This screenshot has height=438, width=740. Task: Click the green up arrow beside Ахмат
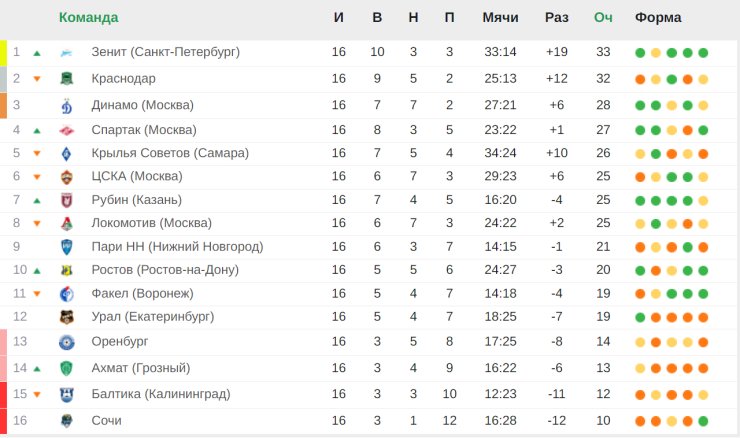pos(37,369)
